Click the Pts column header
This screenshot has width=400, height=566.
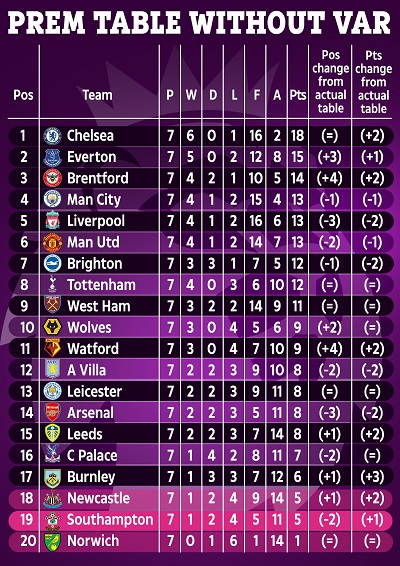click(298, 95)
